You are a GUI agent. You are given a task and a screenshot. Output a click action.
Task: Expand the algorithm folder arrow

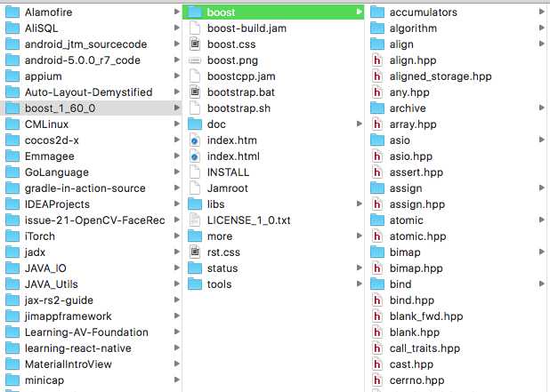point(542,28)
